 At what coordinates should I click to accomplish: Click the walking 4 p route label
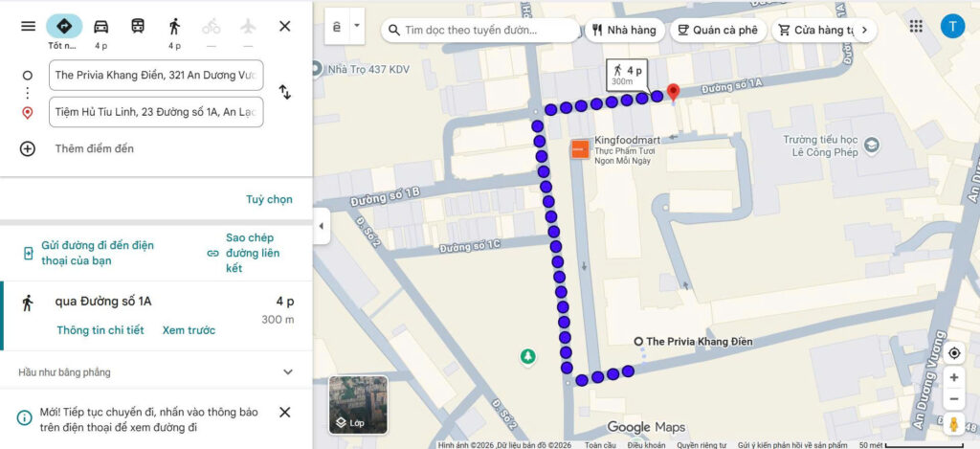pyautogui.click(x=628, y=76)
